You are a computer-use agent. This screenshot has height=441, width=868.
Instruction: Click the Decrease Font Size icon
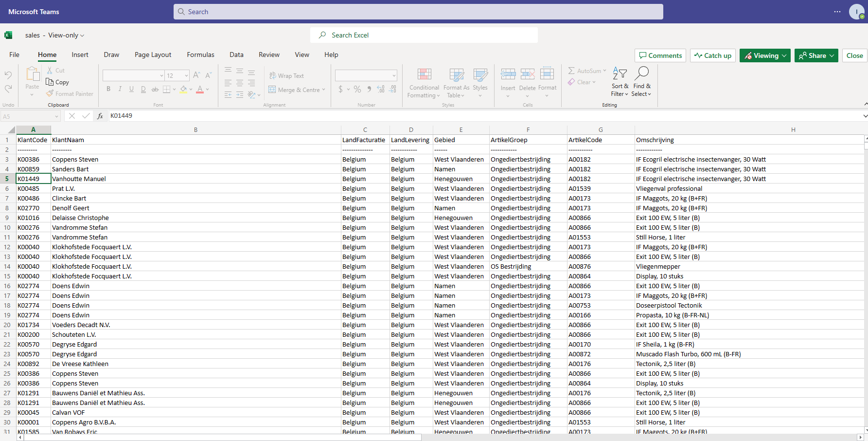click(208, 75)
